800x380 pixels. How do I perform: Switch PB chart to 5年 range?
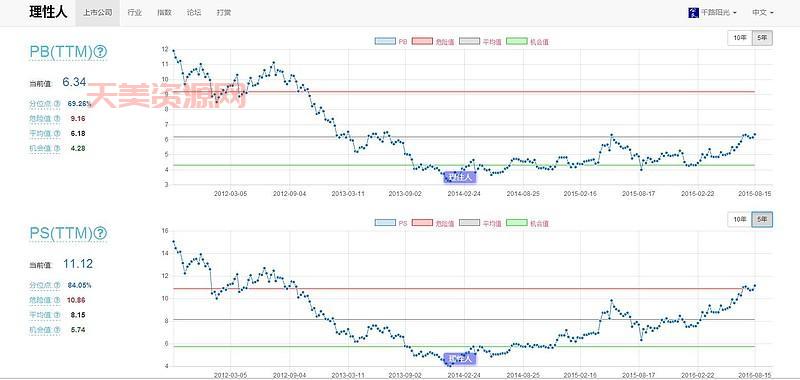coord(762,38)
